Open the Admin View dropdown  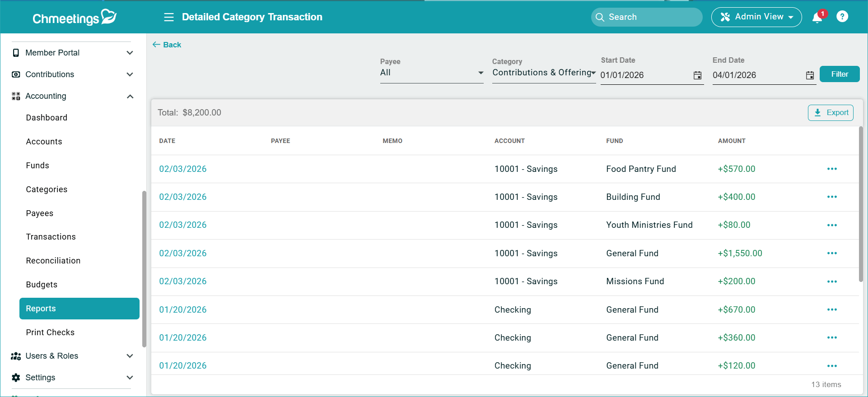[x=756, y=17]
